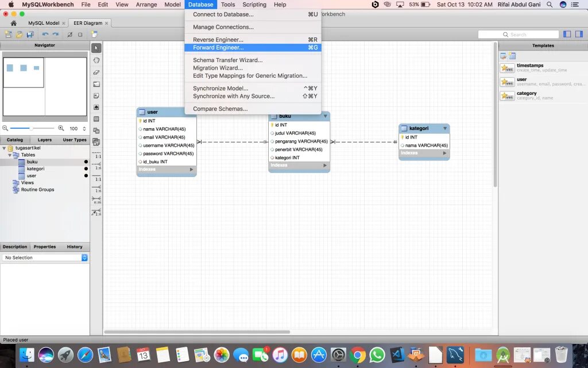Screen dimensions: 588x368
Task: Close the EER Diagram tab
Action: 106,23
